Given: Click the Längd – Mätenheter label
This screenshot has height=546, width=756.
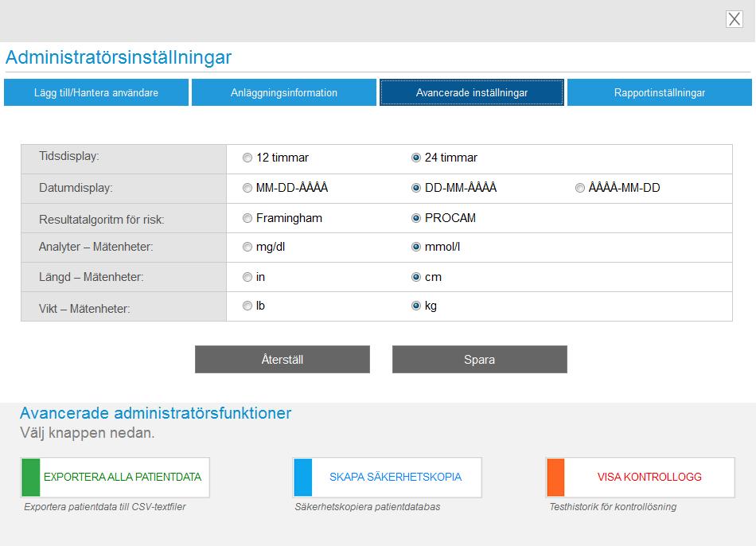Looking at the screenshot, I should (92, 277).
